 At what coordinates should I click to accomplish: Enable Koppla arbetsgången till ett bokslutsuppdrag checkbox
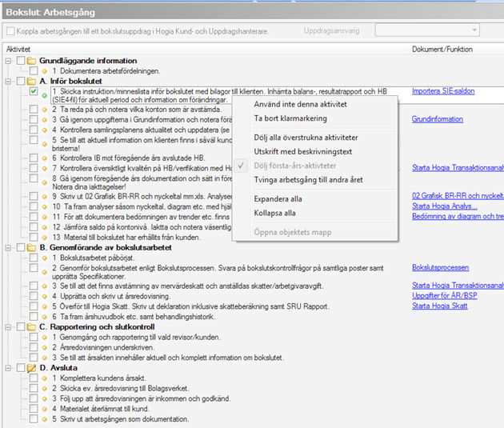point(10,31)
